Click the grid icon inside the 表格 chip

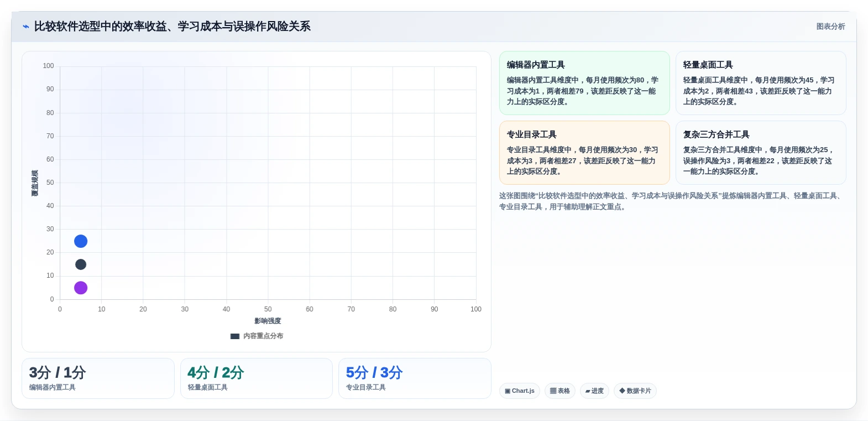pyautogui.click(x=553, y=391)
